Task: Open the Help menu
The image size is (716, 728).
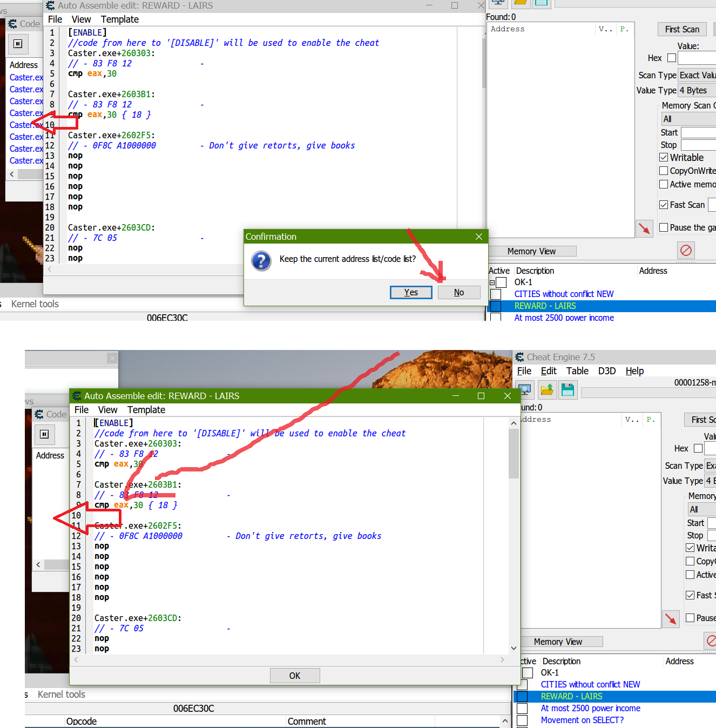Action: pyautogui.click(x=635, y=371)
